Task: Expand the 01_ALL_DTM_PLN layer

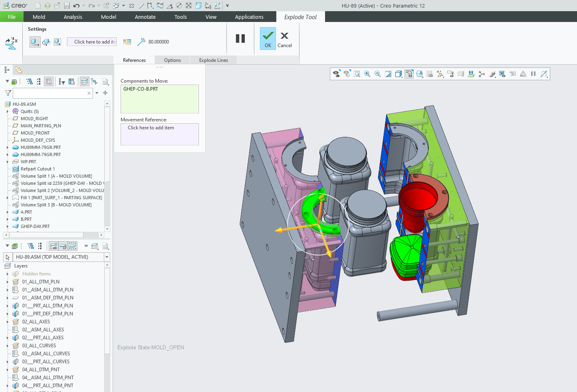Action: point(7,282)
